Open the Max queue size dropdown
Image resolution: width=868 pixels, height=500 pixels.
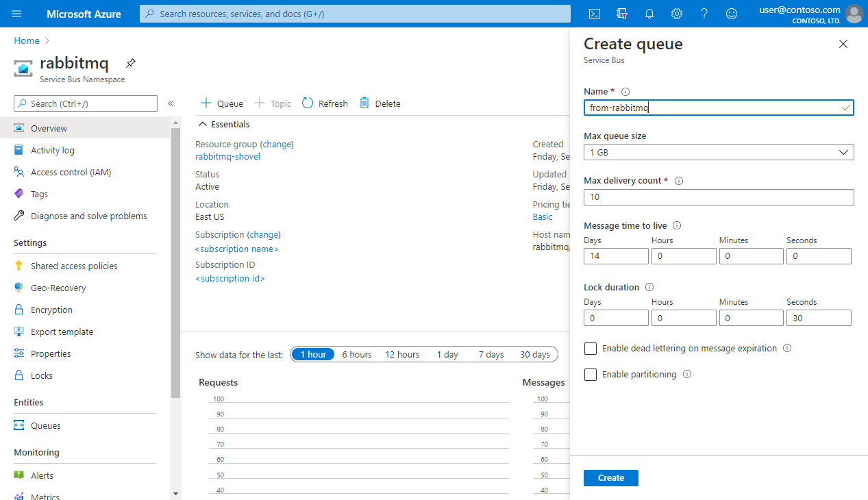(718, 152)
